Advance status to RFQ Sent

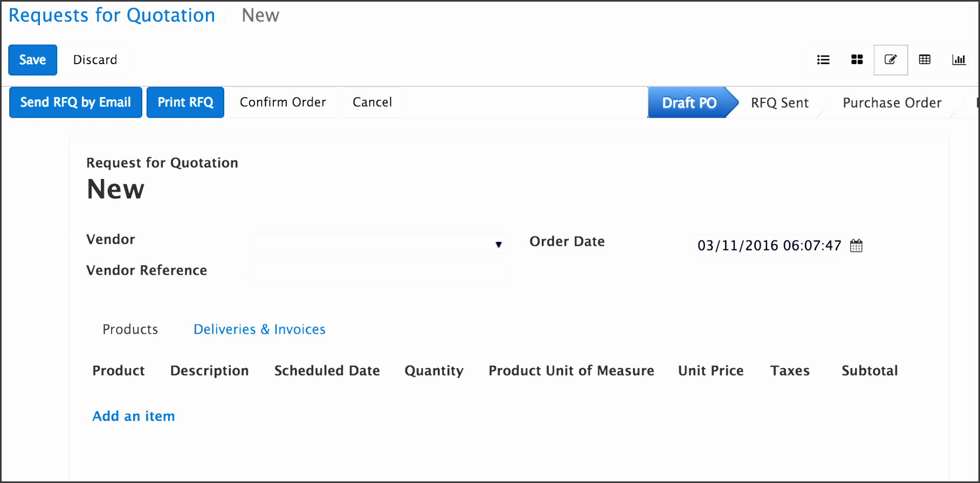[779, 102]
